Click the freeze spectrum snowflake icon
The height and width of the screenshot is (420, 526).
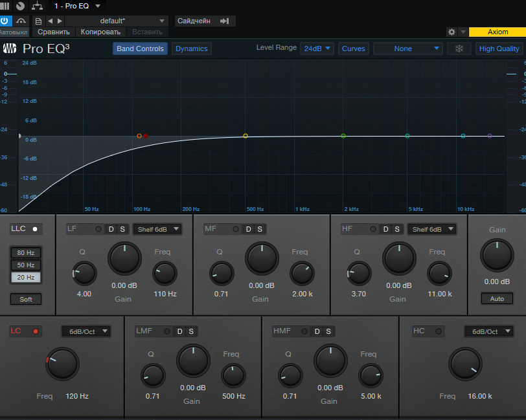[x=459, y=49]
